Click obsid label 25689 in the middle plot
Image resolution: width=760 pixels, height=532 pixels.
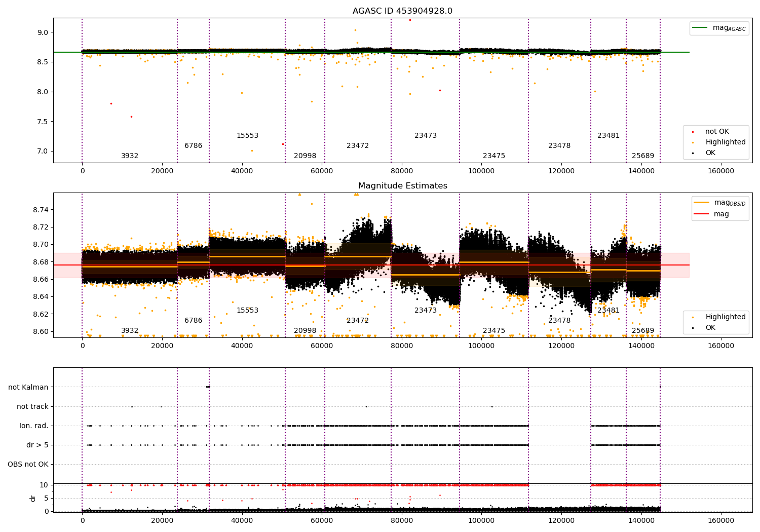click(x=643, y=331)
